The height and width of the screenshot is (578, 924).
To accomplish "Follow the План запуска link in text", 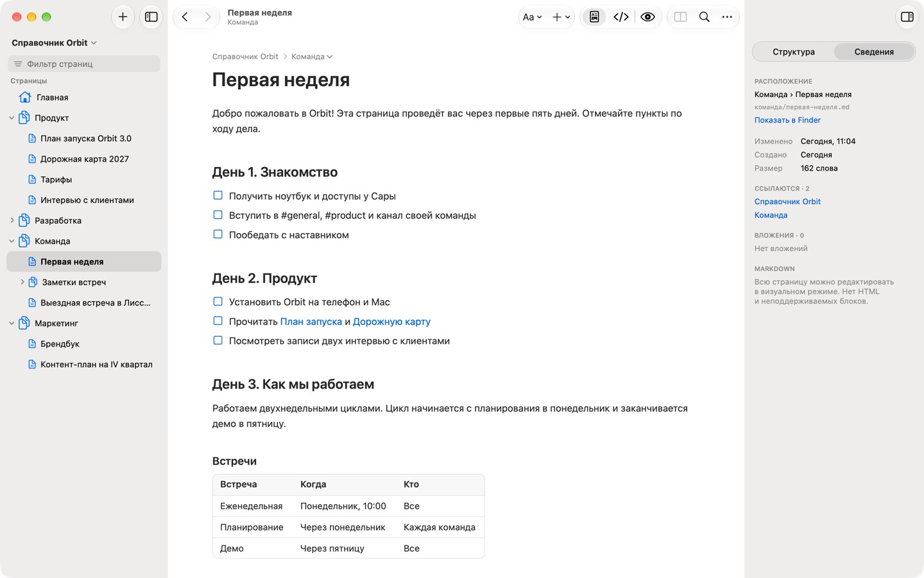I will click(311, 321).
